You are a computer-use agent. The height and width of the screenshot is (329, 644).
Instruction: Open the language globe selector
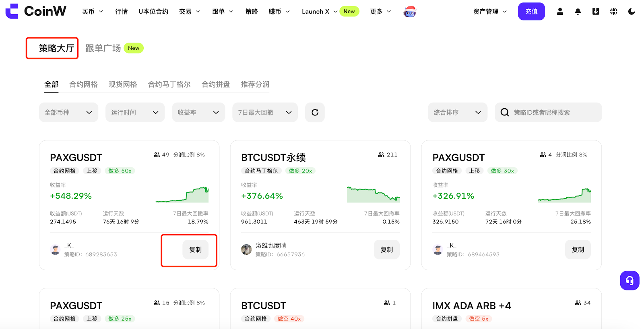[613, 12]
